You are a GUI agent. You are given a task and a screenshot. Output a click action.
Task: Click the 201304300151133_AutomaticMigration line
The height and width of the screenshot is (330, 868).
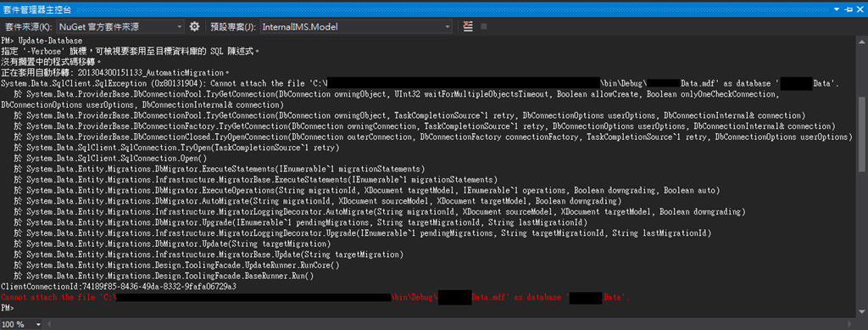[x=114, y=73]
